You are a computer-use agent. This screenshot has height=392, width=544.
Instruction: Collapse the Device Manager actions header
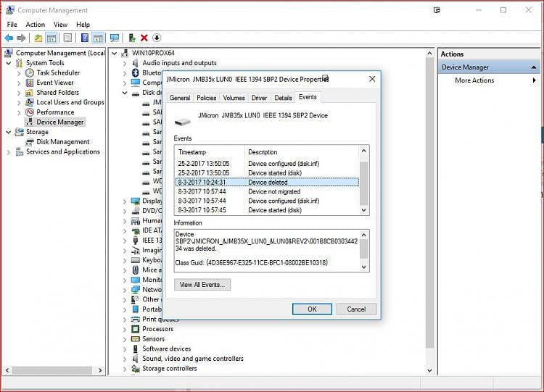tap(534, 67)
